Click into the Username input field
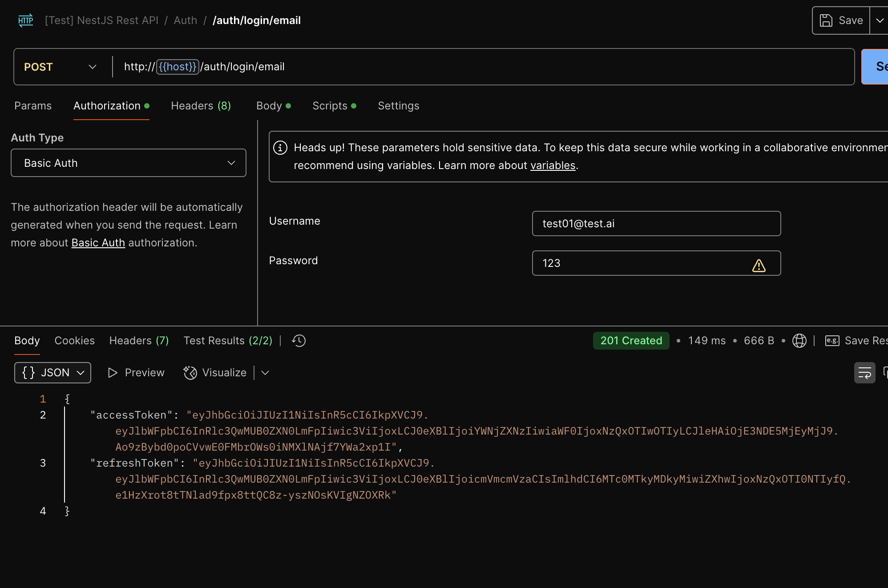This screenshot has height=588, width=888. (656, 224)
